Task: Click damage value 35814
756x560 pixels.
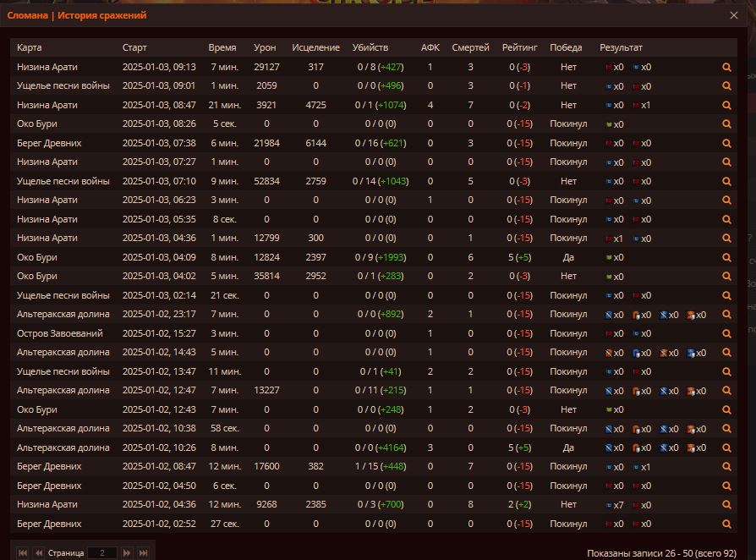Action: coord(266,277)
